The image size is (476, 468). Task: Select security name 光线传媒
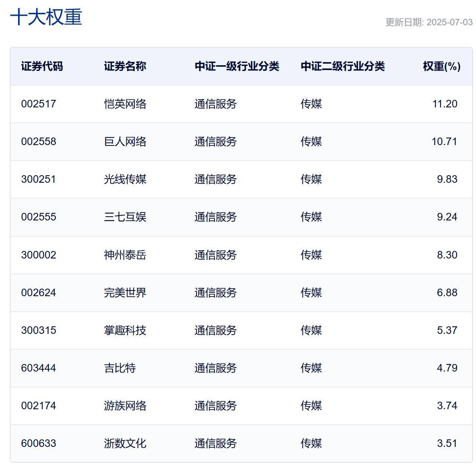coord(125,179)
